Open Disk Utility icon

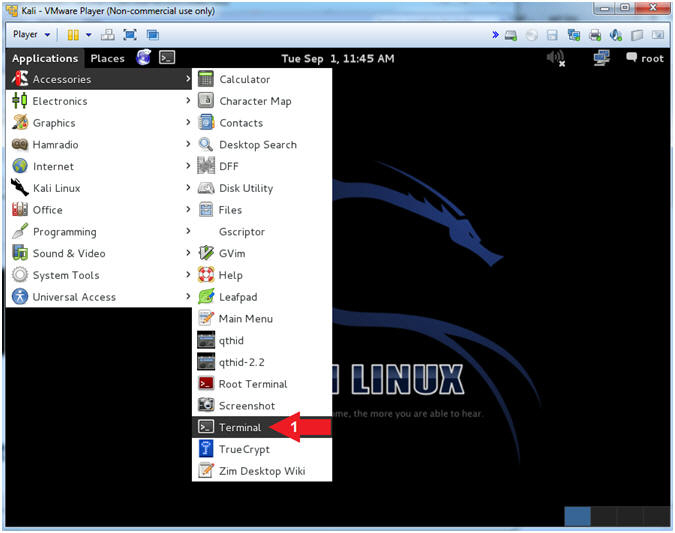[x=206, y=188]
